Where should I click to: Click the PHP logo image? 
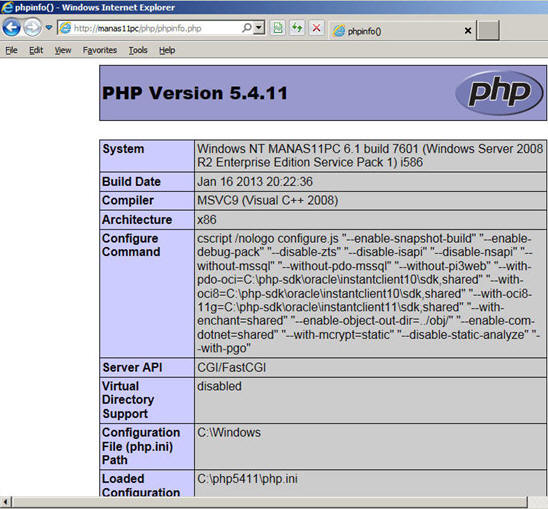tap(499, 93)
